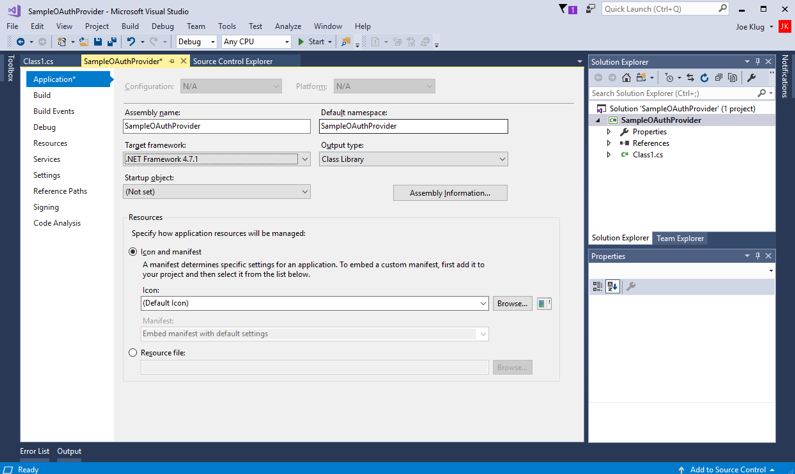This screenshot has width=795, height=474.
Task: Click Sync with Active Document icon
Action: pyautogui.click(x=690, y=78)
